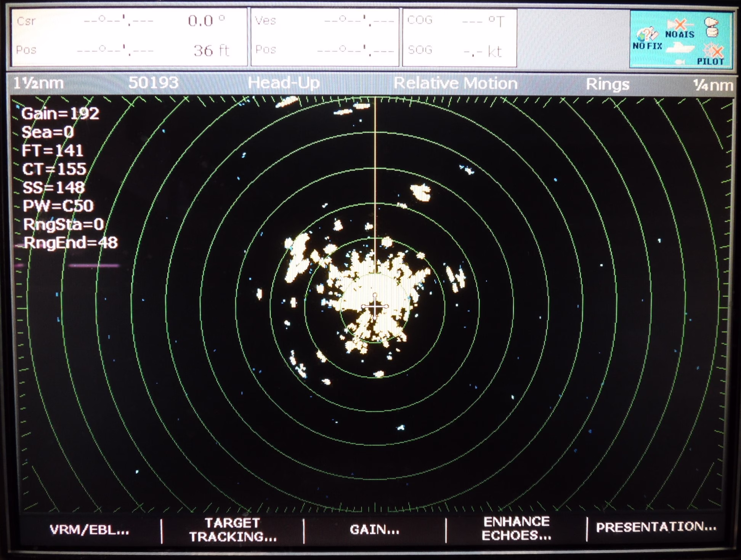This screenshot has height=560, width=741.
Task: Change the 1½nm range setting
Action: [x=38, y=83]
